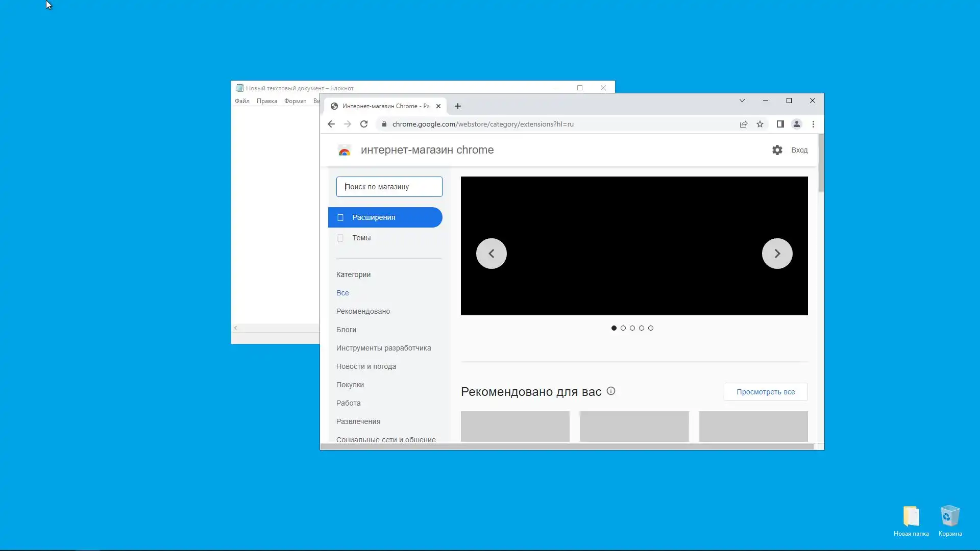Show previous carousel slide
Screen dimensions: 980x551
click(x=491, y=254)
